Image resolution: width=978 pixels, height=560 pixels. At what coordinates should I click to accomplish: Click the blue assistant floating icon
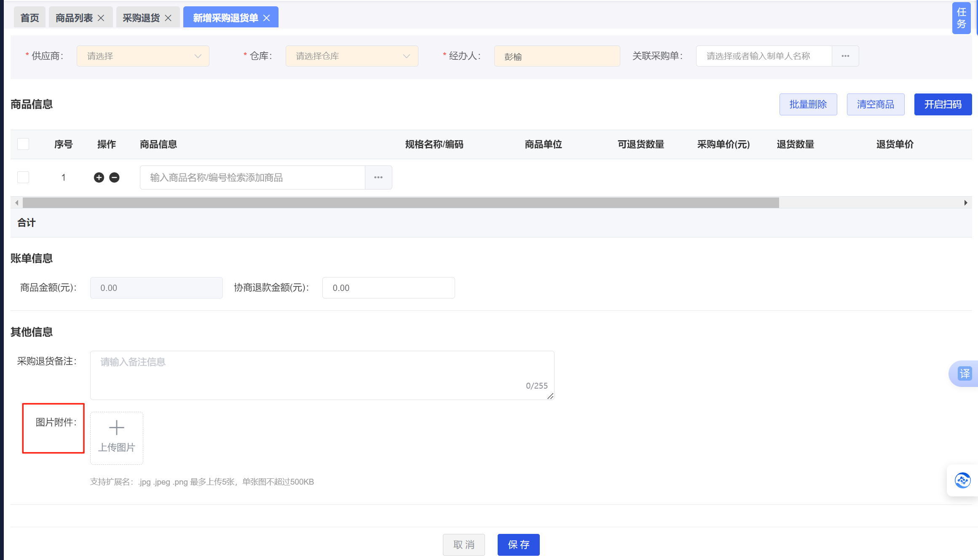click(962, 480)
